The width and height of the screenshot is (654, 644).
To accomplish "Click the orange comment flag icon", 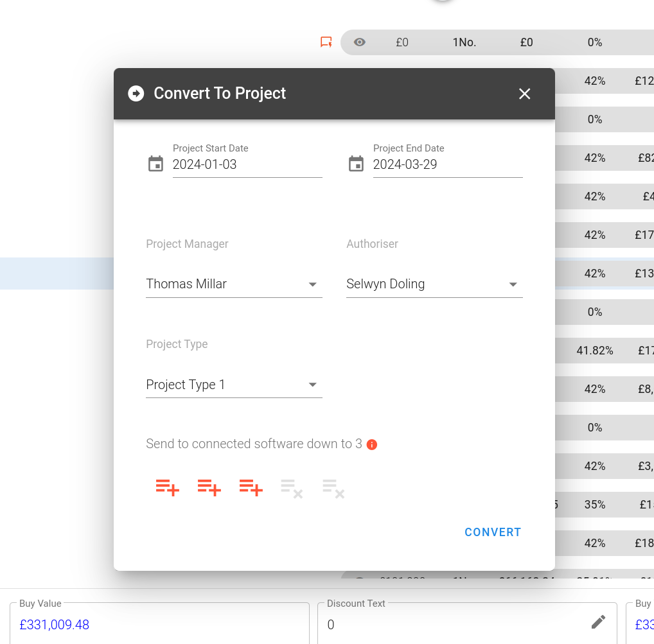I will [326, 42].
